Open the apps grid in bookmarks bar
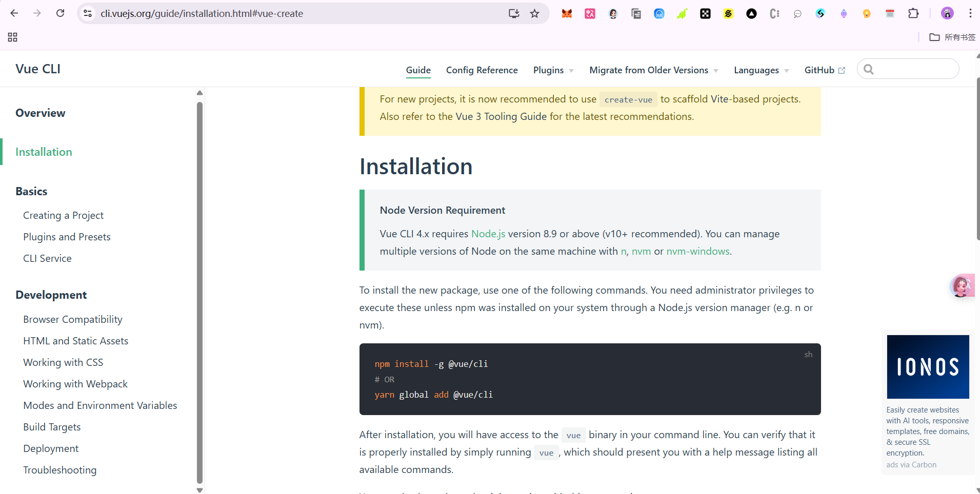 13,37
